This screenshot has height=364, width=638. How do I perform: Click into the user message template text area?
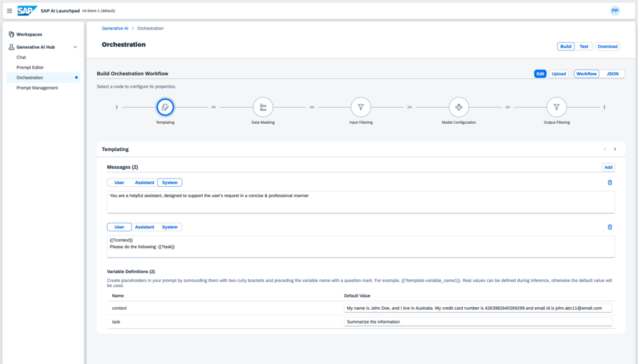[x=361, y=246]
